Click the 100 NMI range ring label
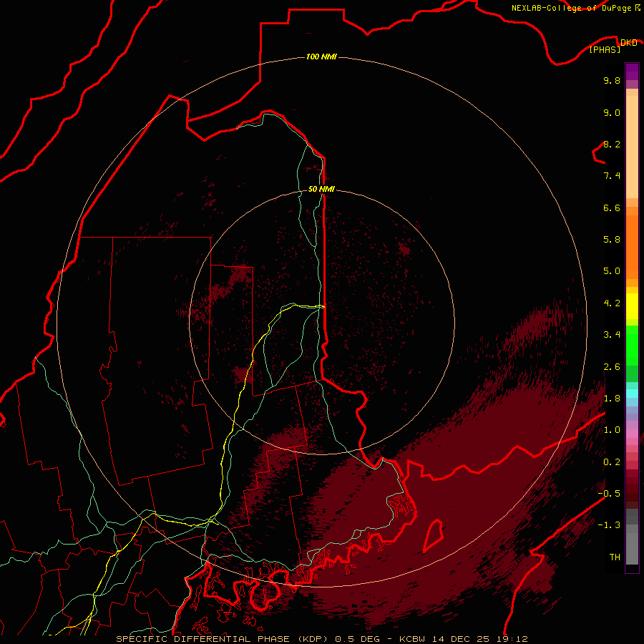Viewport: 644px width, 644px height. (x=321, y=57)
